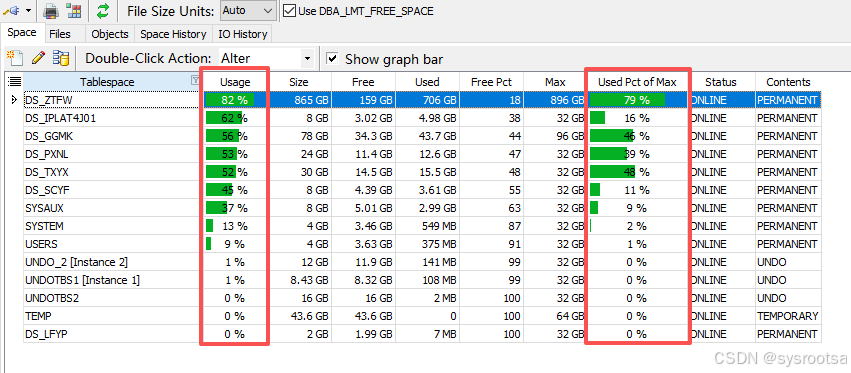The width and height of the screenshot is (851, 373).
Task: Select the DS_LFYP tablespace name
Action: coord(47,334)
